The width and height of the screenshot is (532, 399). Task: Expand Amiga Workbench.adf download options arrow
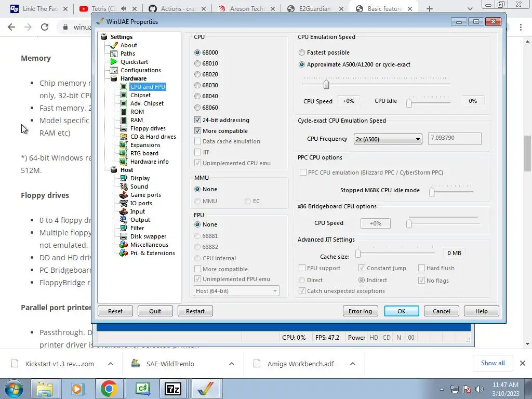[x=353, y=364]
